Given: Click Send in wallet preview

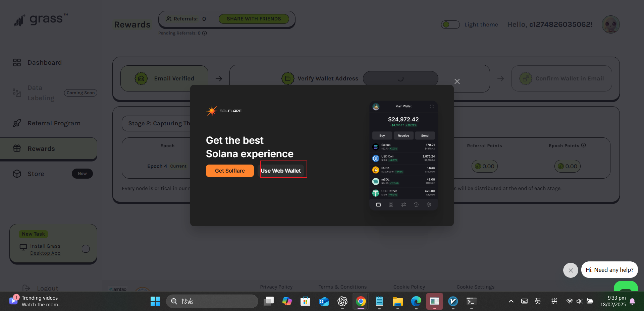Looking at the screenshot, I should tap(425, 136).
